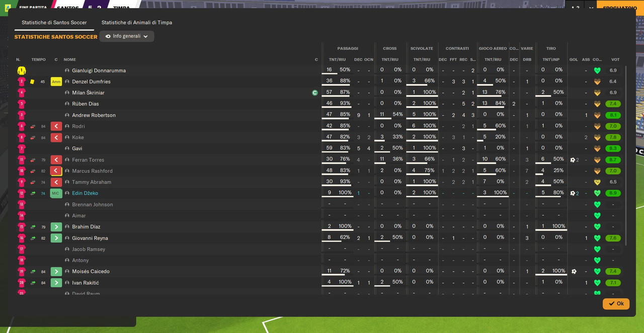The width and height of the screenshot is (644, 333).
Task: Click Gavi's 8.3 rating badge
Action: (x=613, y=149)
